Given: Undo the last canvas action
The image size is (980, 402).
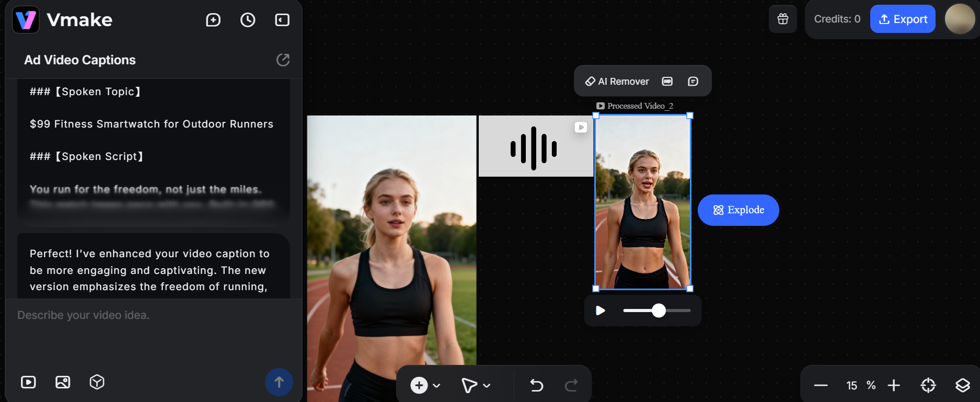Looking at the screenshot, I should [x=537, y=385].
